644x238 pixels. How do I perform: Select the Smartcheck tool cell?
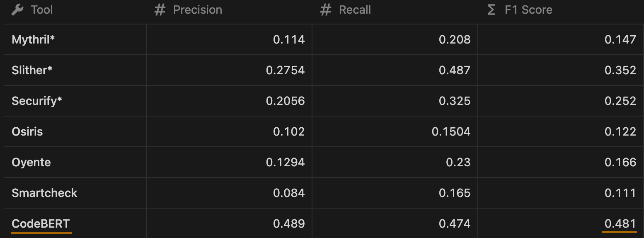coord(75,193)
